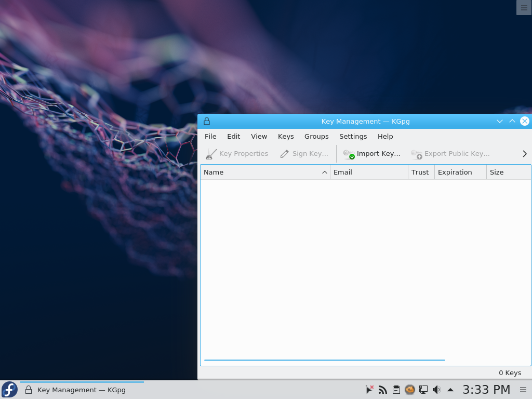Sort keys by Email column

(369, 172)
